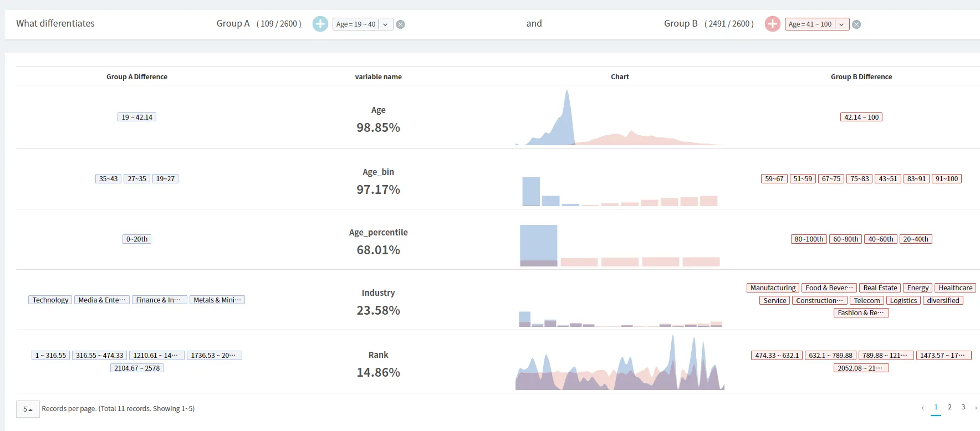The width and height of the screenshot is (980, 431).
Task: Expand the Age = 19 ~ 40 dropdown arrow
Action: [x=386, y=24]
